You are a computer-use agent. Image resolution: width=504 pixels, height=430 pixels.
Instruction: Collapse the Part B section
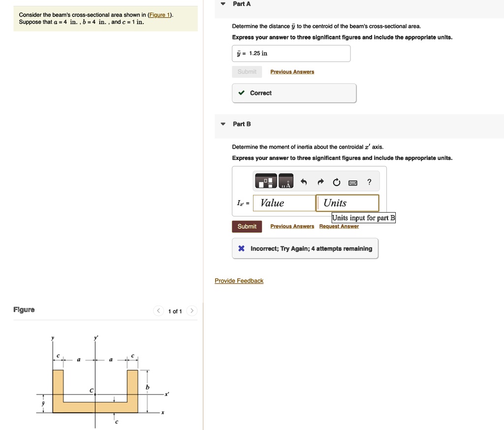pyautogui.click(x=222, y=124)
